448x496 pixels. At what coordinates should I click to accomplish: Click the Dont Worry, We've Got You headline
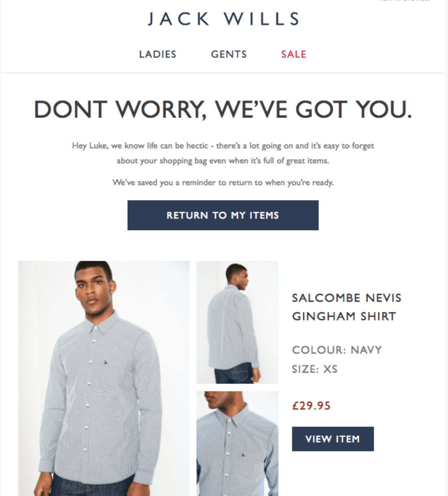[x=223, y=109]
